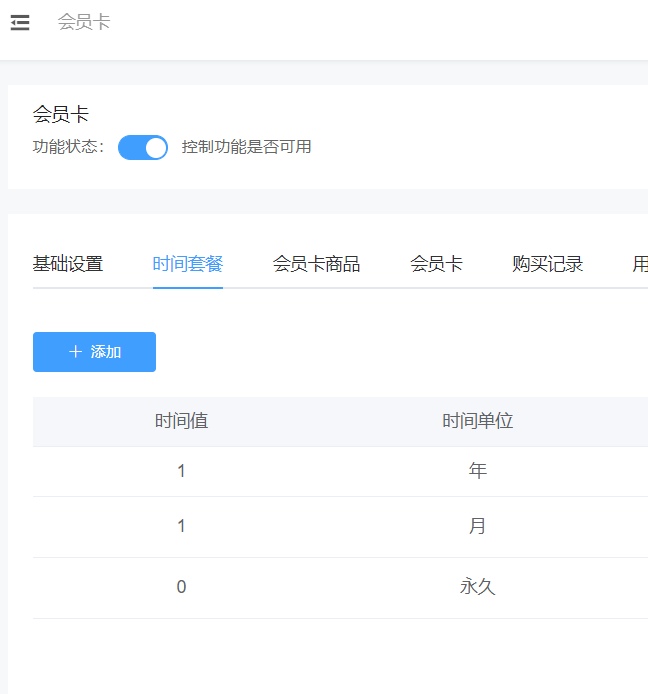Select the 年 time unit cell

pos(478,471)
